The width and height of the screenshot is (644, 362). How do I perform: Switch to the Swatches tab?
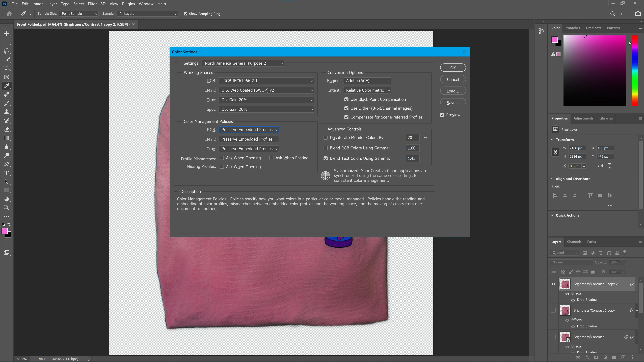pos(573,28)
